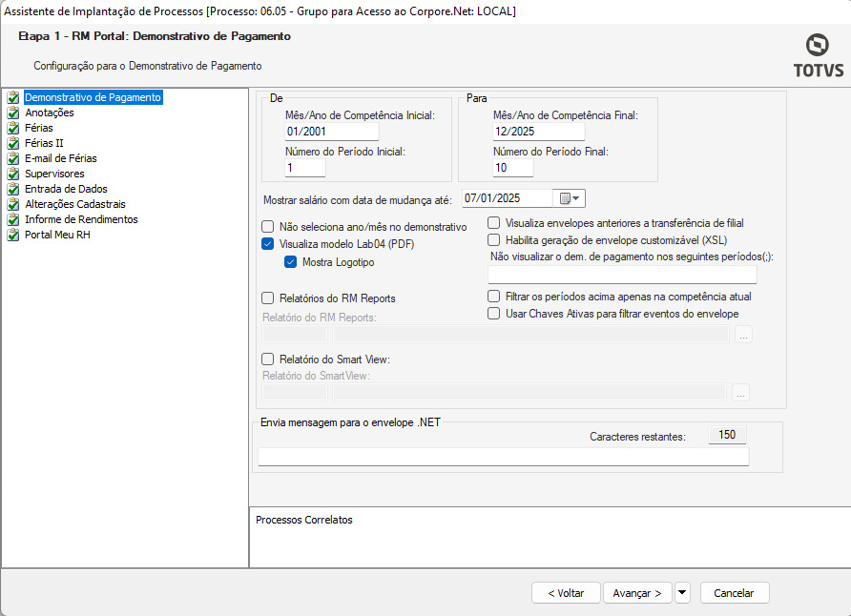Click the checkmark icon beside Portal Meu RH
This screenshot has height=616, width=851.
[x=13, y=235]
